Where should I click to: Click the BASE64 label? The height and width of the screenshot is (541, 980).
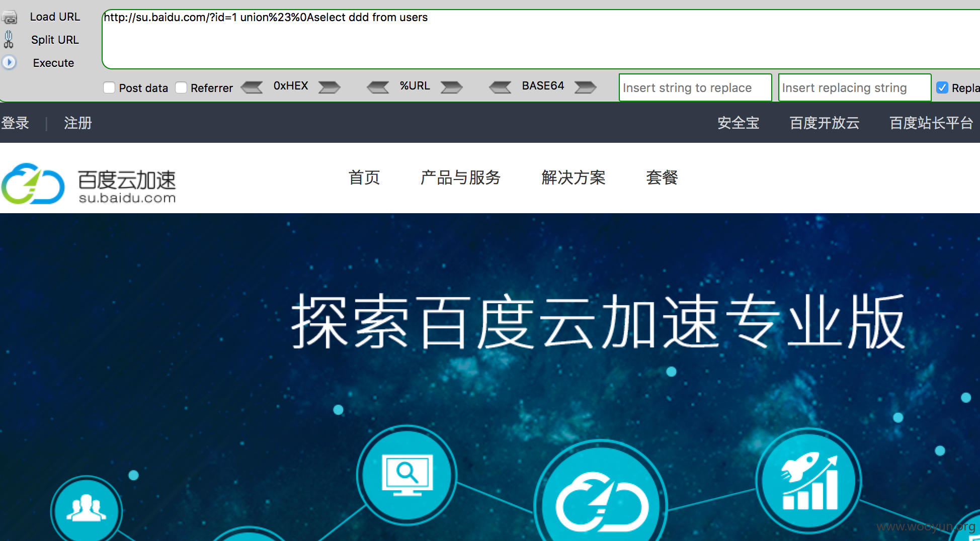pos(543,86)
